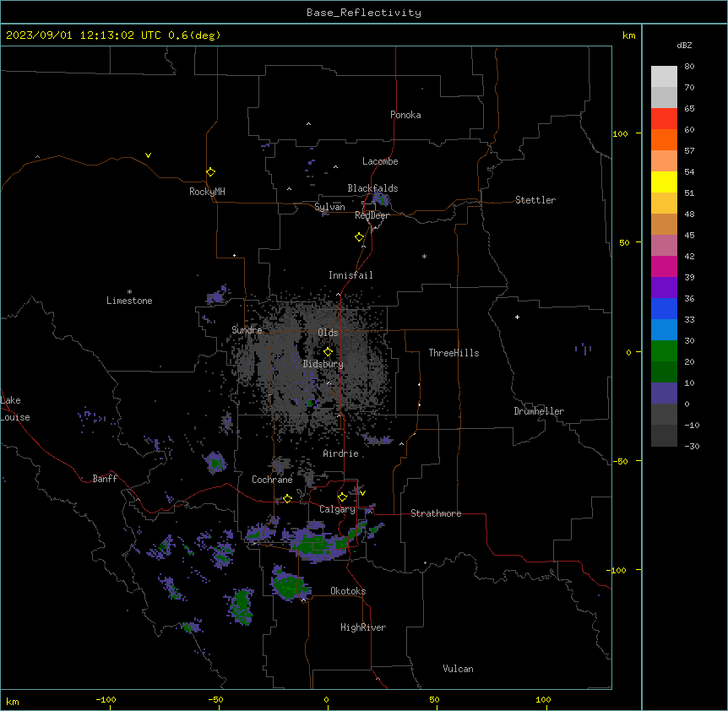The image size is (728, 711).
Task: Click the purple echo near Blackfalds
Action: click(x=380, y=198)
